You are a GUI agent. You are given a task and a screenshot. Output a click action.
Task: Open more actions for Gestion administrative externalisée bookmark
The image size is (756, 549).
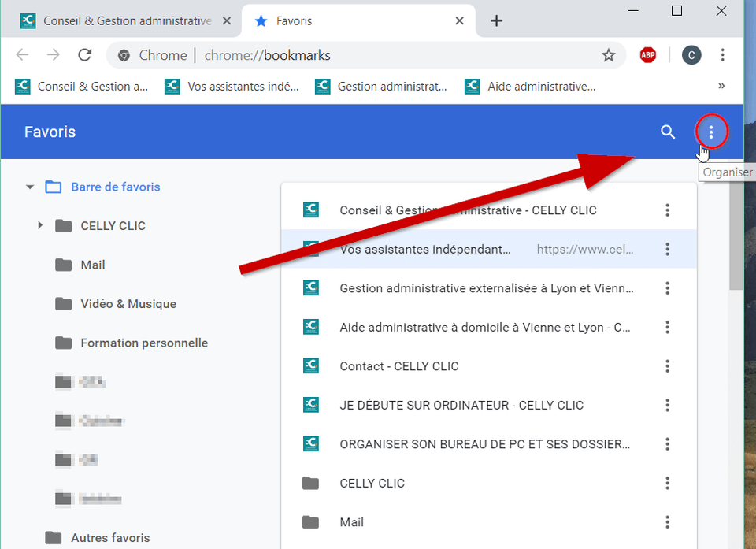coord(667,288)
